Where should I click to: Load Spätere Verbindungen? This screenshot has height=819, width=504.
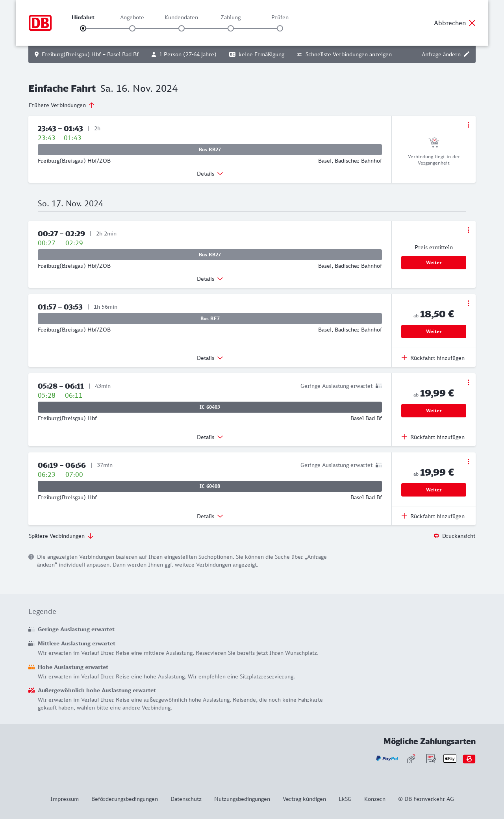(x=61, y=536)
